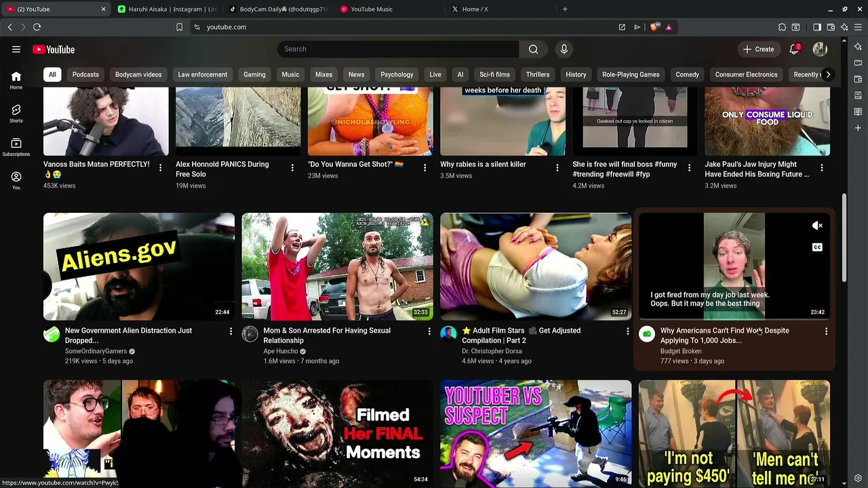
Task: Open the 'Filmed Her FINAL Moments' thumbnail
Action: coord(338,434)
